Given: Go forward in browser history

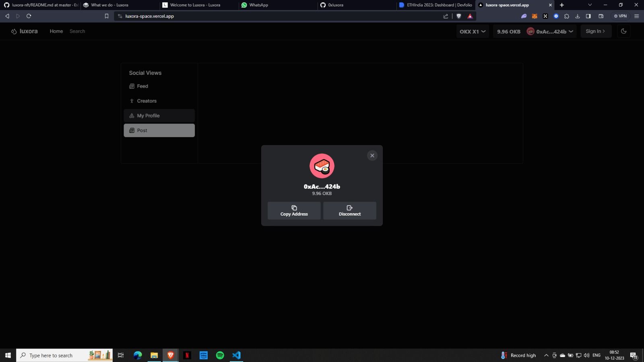Looking at the screenshot, I should (18, 16).
